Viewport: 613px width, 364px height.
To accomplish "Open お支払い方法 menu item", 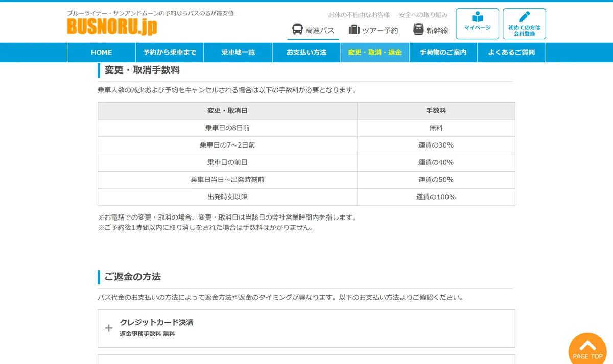I will [x=306, y=52].
